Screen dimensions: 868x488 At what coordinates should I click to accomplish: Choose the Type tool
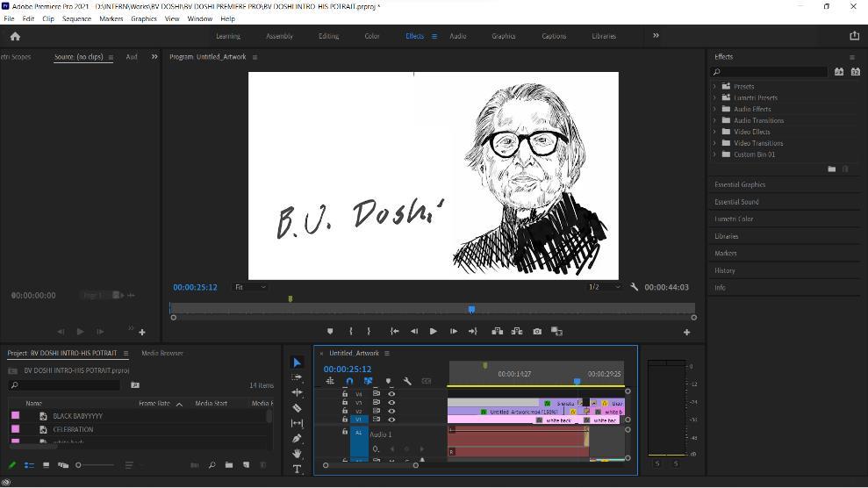tap(297, 469)
